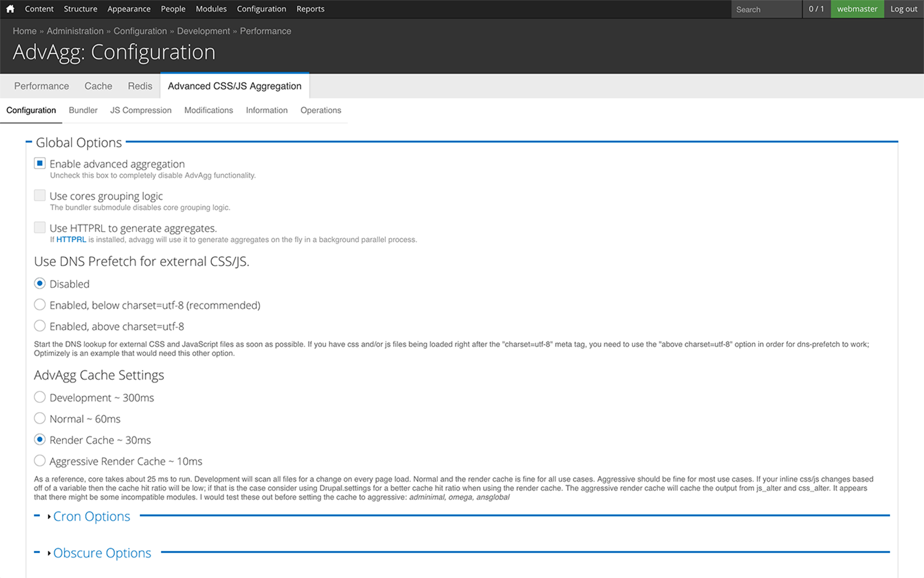Expand the Obscure Options fieldset
Screen dimensions: 924x578
point(102,553)
